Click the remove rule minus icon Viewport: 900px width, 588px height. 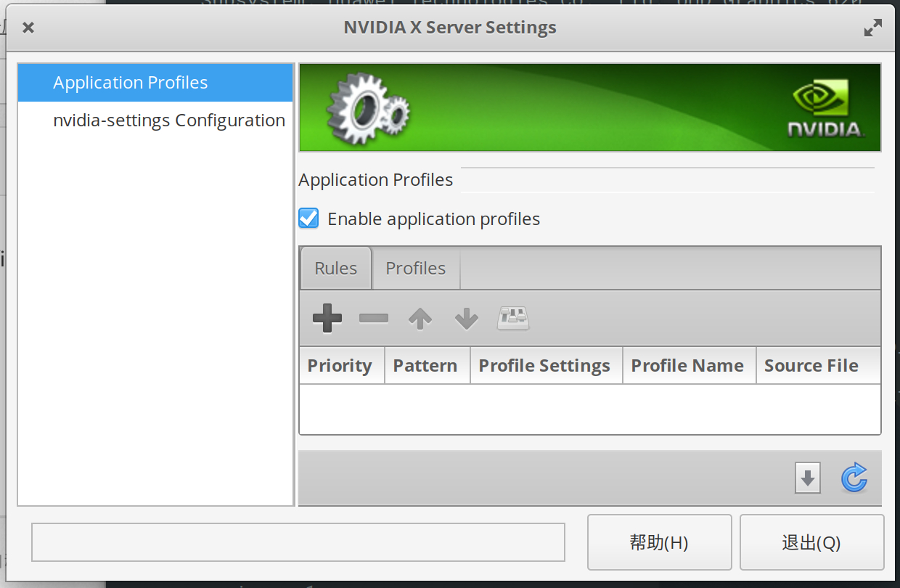tap(374, 318)
